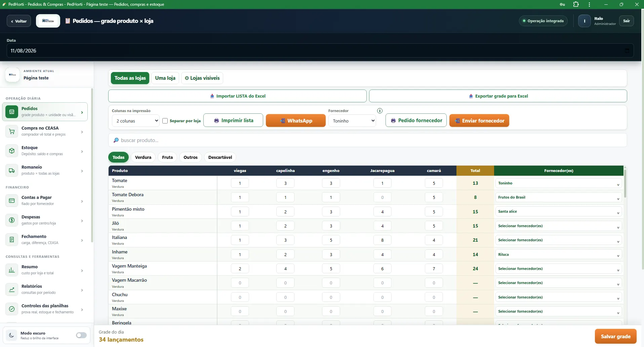Click the Fornecedor info icon
Viewport: 644px width, 347px height.
[x=380, y=111]
